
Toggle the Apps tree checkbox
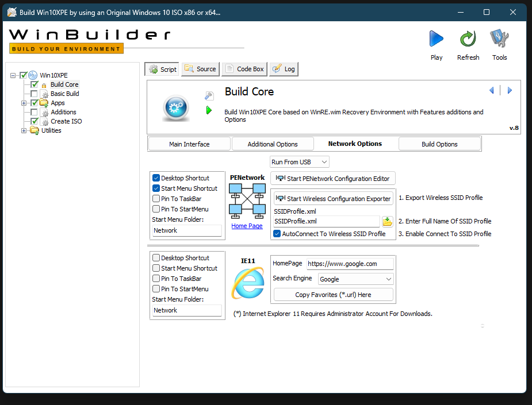35,103
